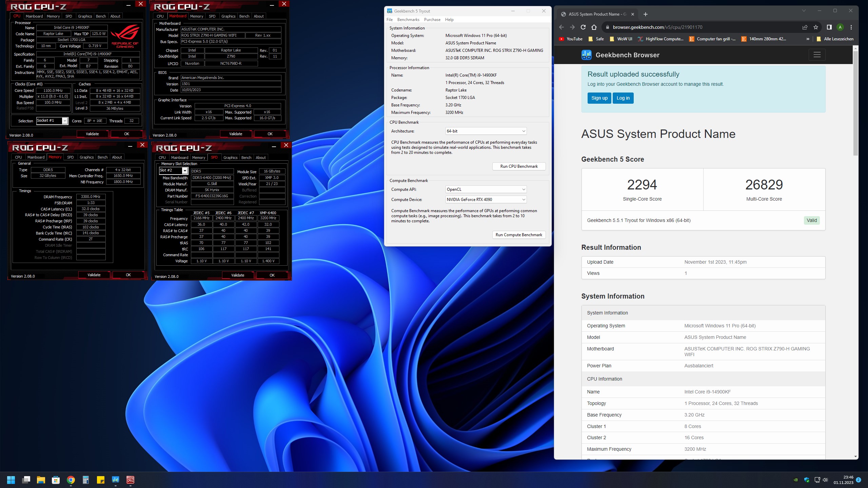Open the Safe bookmark folder
Screen dimensions: 868x488
pyautogui.click(x=596, y=39)
